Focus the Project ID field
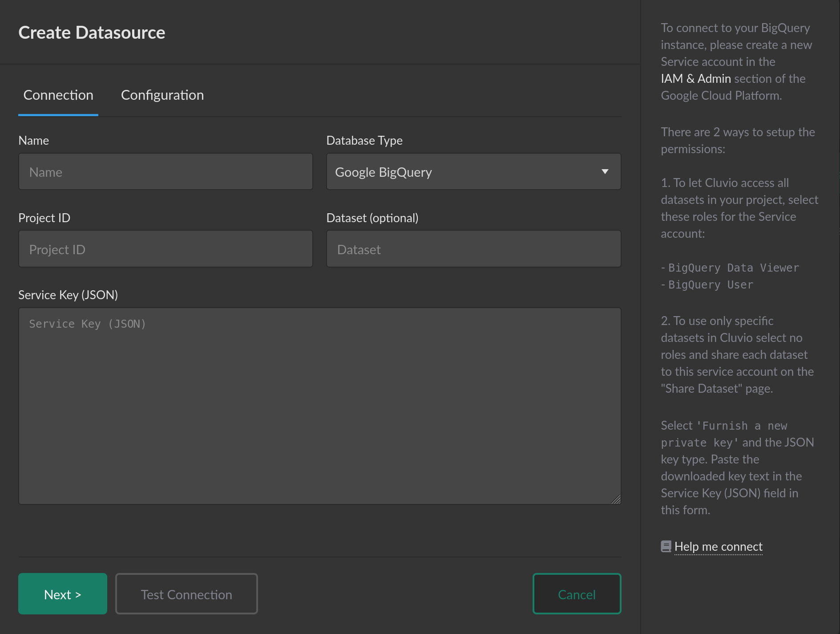This screenshot has width=840, height=634. point(166,249)
